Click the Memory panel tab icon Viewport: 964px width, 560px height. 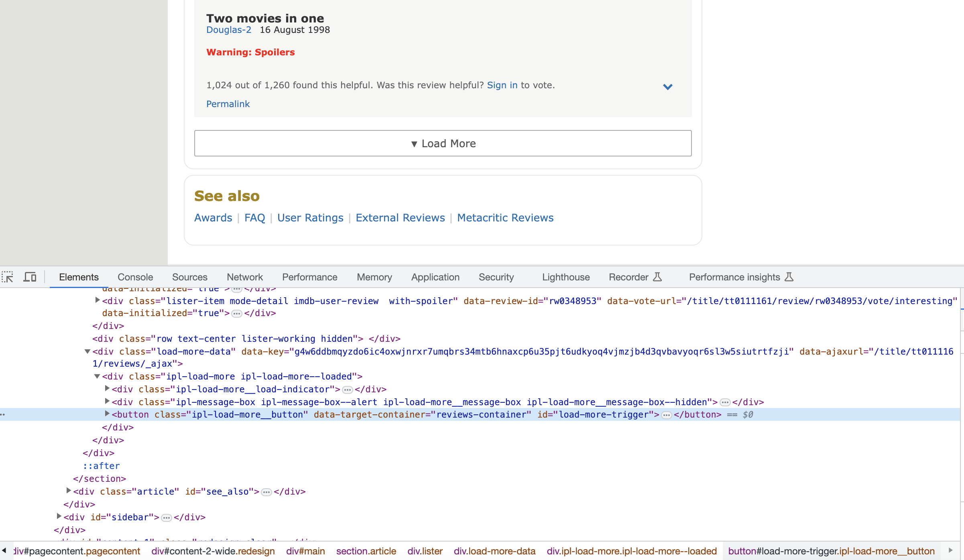[373, 277]
